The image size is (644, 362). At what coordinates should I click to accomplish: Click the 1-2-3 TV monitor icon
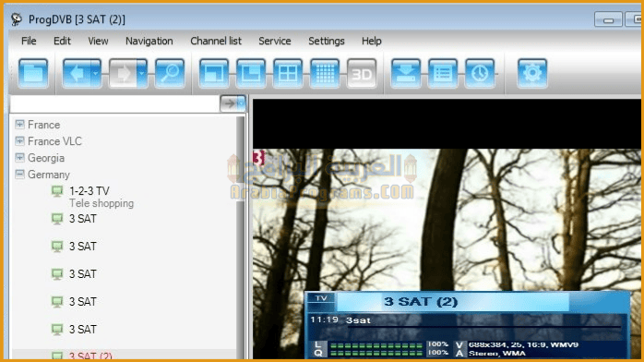coord(57,191)
